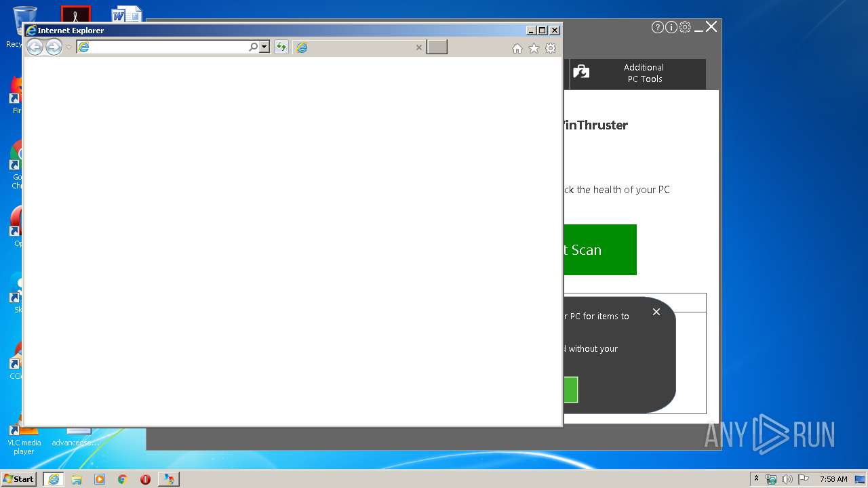
Task: Close the WinThruster window
Action: point(711,26)
